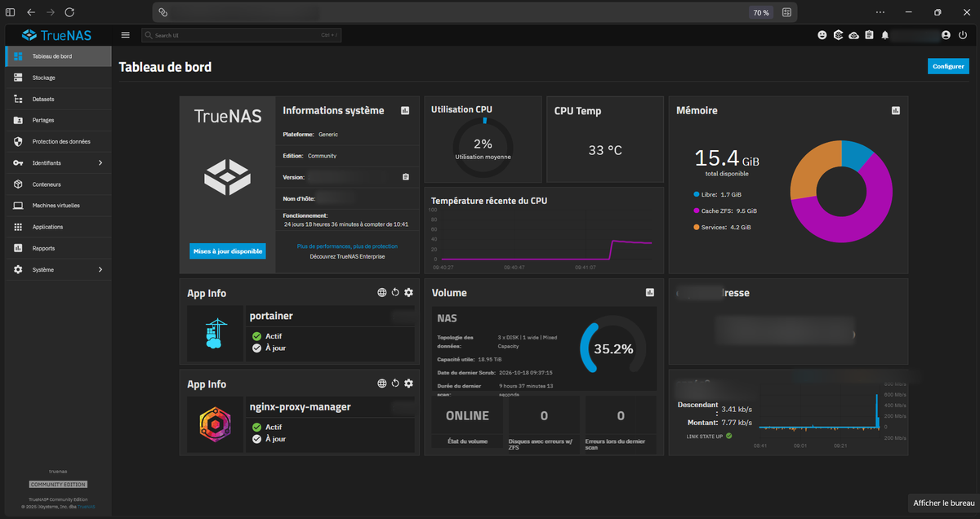Open browser sidebar panel icon

[10, 12]
